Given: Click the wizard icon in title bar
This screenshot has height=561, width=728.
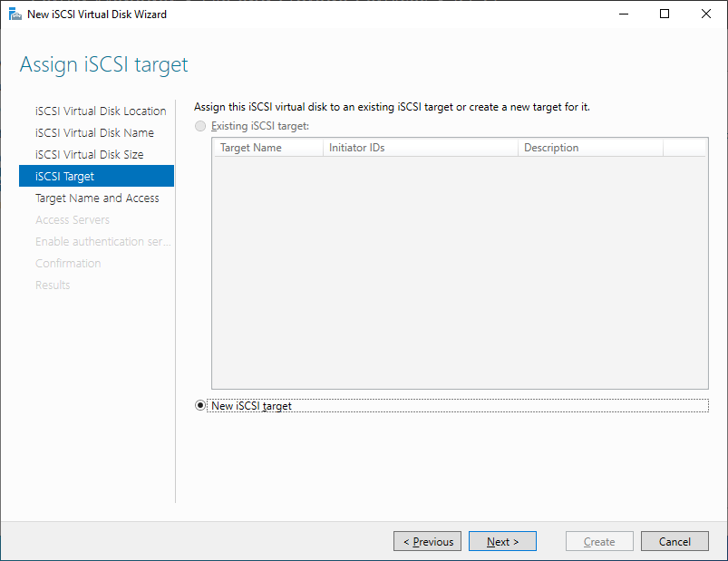Looking at the screenshot, I should click(15, 15).
